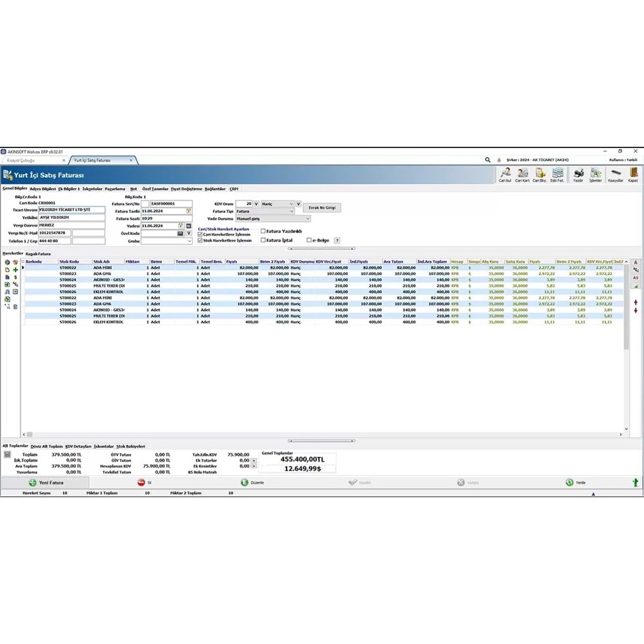Image resolution: width=644 pixels, height=644 pixels.
Task: Open the Fatura Tarihi calendar picker
Action: pos(189,211)
